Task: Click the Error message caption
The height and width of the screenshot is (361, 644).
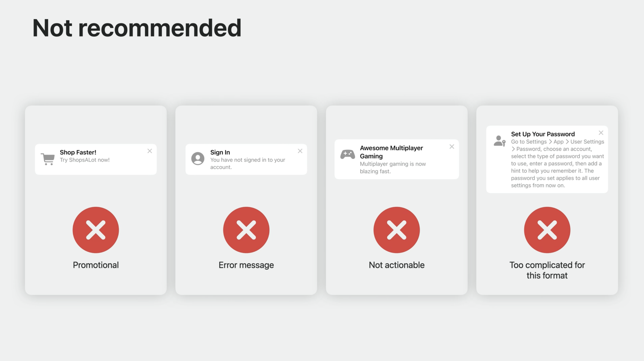Action: [x=246, y=265]
